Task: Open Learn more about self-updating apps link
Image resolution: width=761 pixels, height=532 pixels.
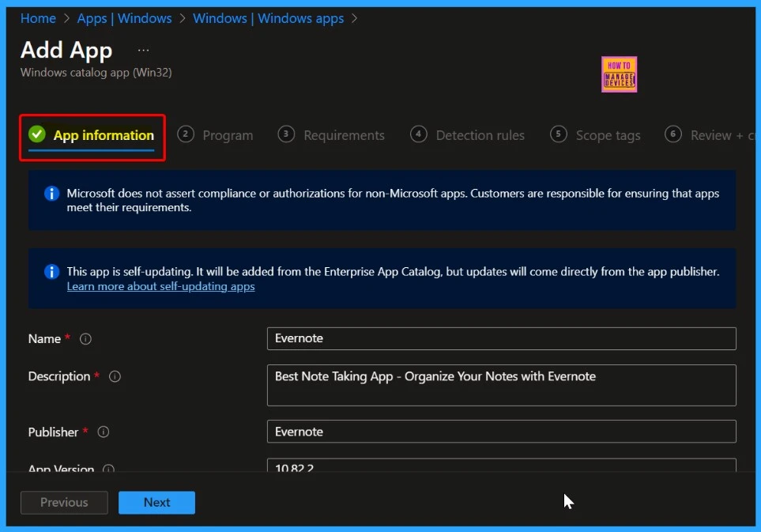Action: click(x=160, y=286)
